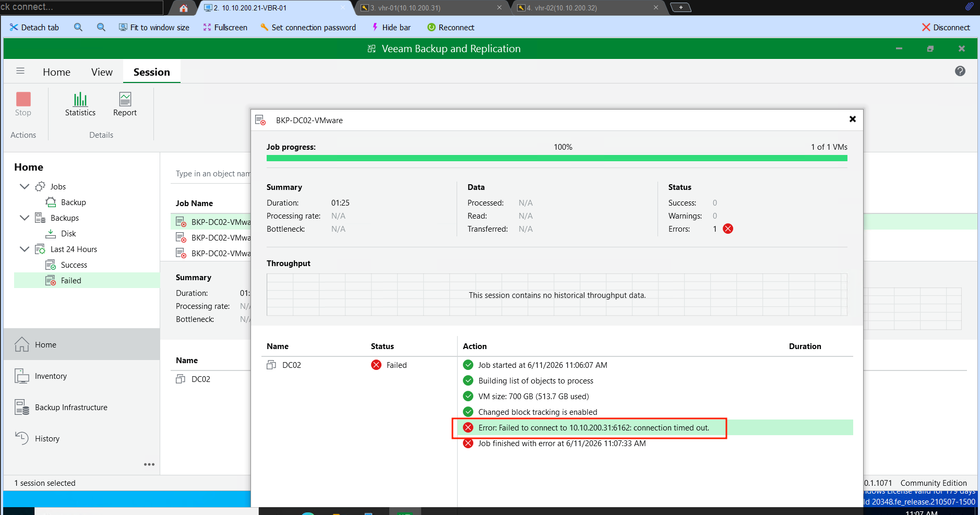Click the remote tool home tab icon

(x=184, y=8)
